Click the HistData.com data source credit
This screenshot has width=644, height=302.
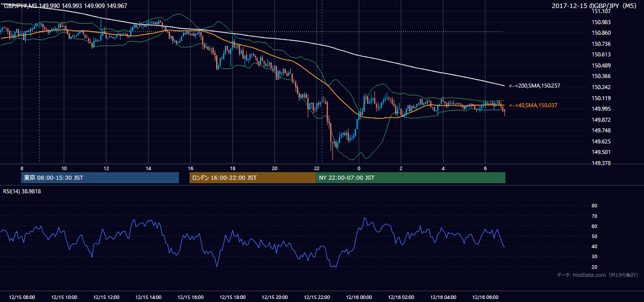(598, 275)
